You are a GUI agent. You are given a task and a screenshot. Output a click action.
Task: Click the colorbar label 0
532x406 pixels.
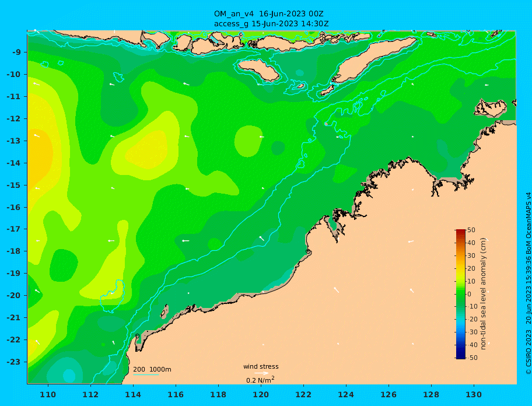[469, 294]
